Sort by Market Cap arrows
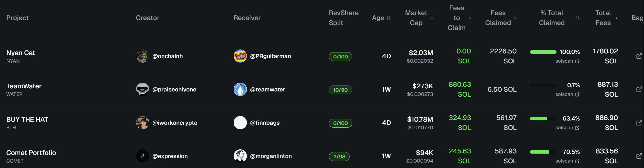 (x=431, y=18)
